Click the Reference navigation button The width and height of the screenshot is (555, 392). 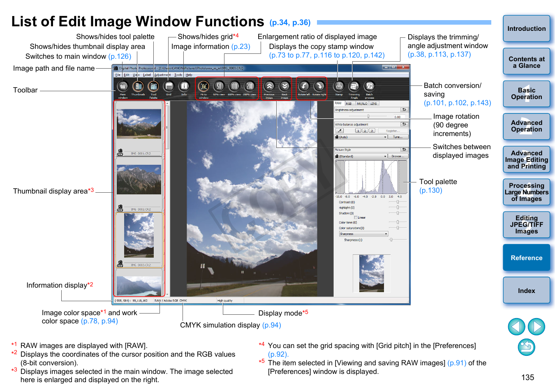[526, 258]
